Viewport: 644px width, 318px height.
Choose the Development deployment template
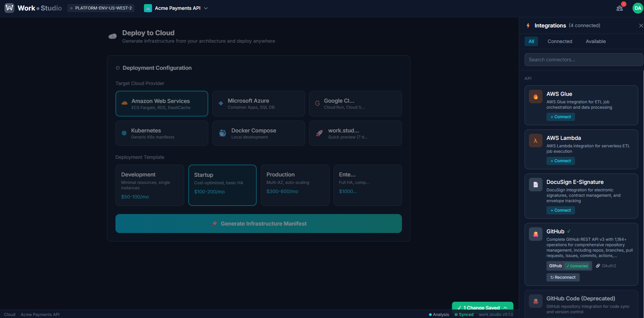tap(150, 185)
